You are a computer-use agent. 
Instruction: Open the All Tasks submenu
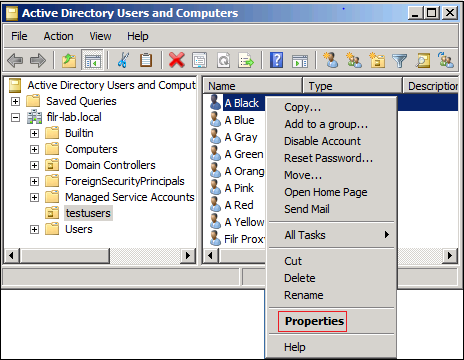click(331, 235)
